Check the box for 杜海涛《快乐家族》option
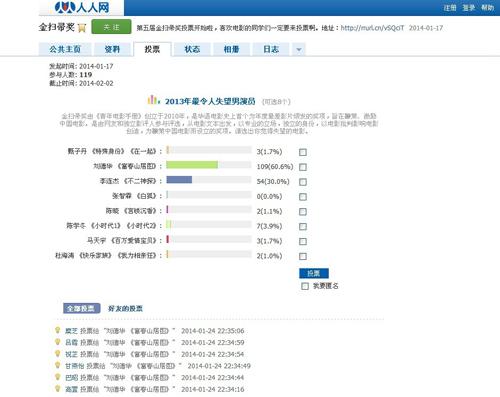500x397 pixels. point(303,256)
